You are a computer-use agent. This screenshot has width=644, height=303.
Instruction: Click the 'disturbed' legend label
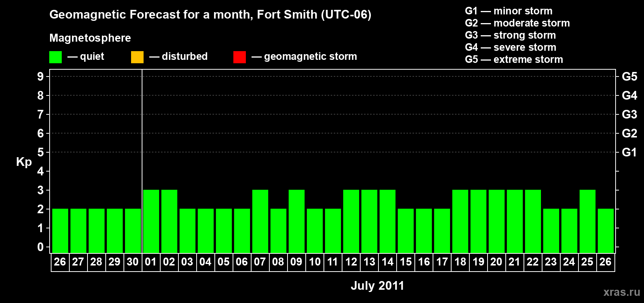pyautogui.click(x=184, y=56)
